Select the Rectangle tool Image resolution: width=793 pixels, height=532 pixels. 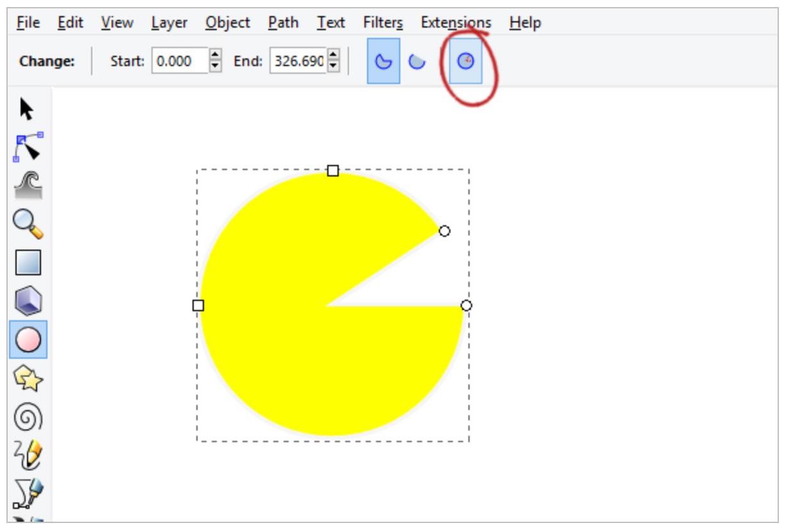[28, 262]
